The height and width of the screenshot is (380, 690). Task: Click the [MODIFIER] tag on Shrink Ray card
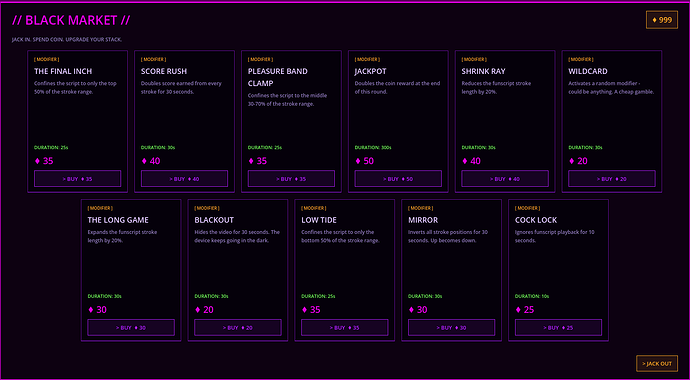[474, 59]
